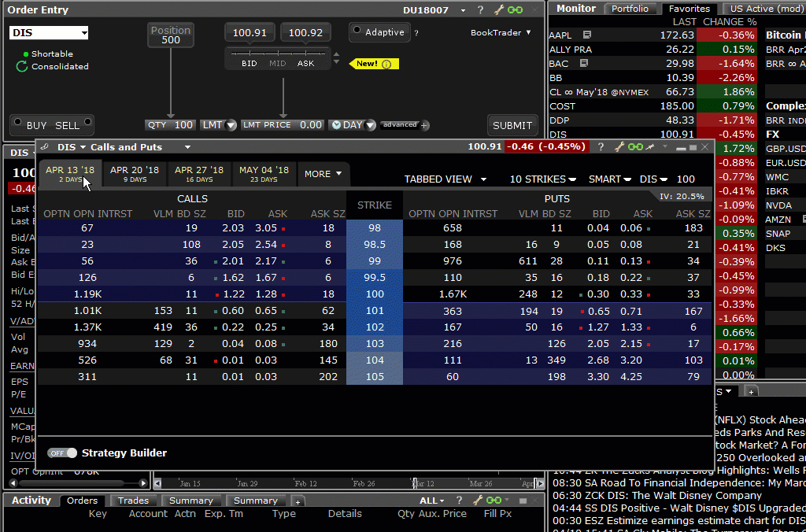The width and height of the screenshot is (806, 532).
Task: Click chart timeline right arrow
Action: (x=539, y=483)
